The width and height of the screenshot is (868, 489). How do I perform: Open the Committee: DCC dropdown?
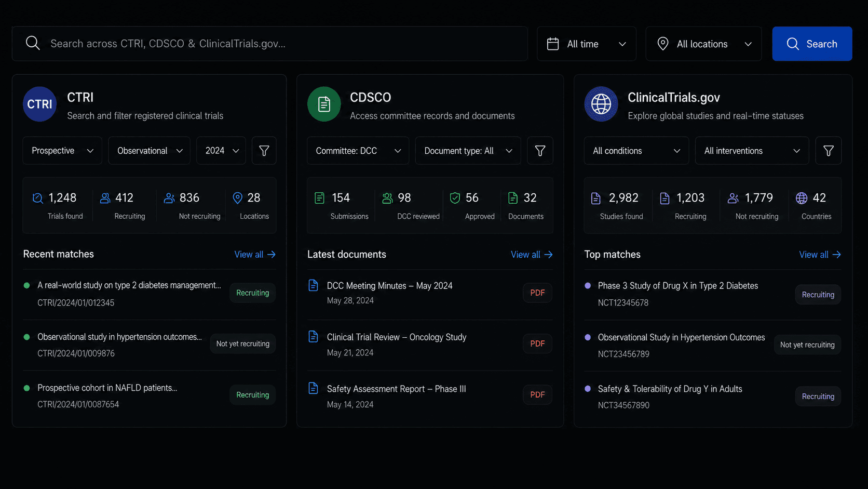(x=358, y=151)
